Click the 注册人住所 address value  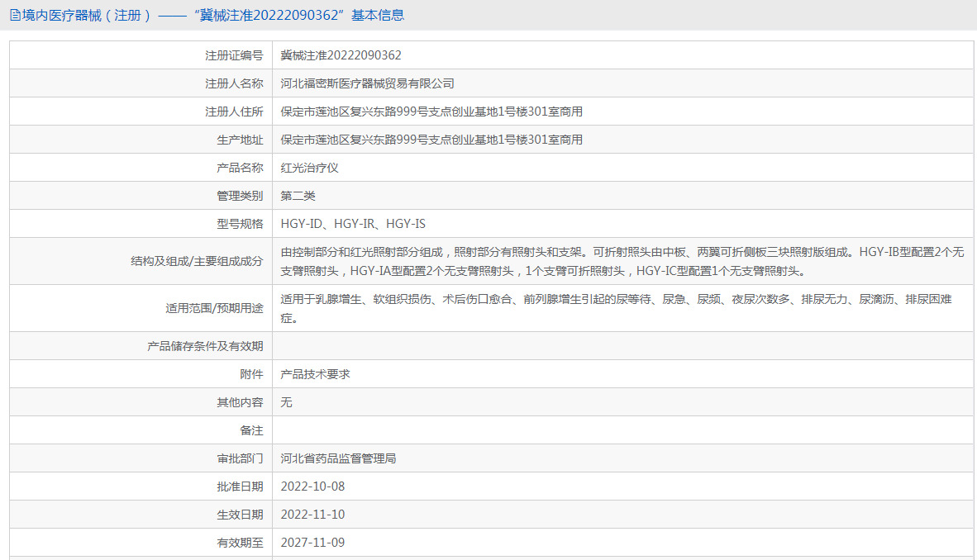pos(431,112)
